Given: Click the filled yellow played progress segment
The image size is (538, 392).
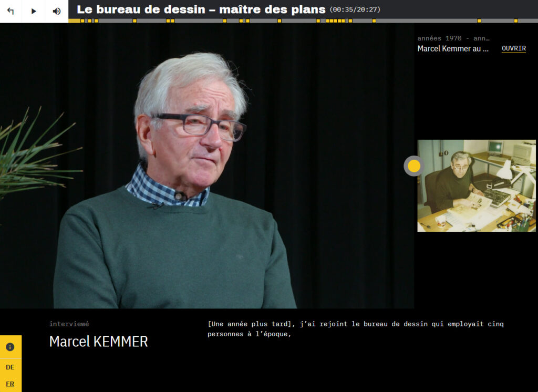Looking at the screenshot, I should (x=75, y=21).
